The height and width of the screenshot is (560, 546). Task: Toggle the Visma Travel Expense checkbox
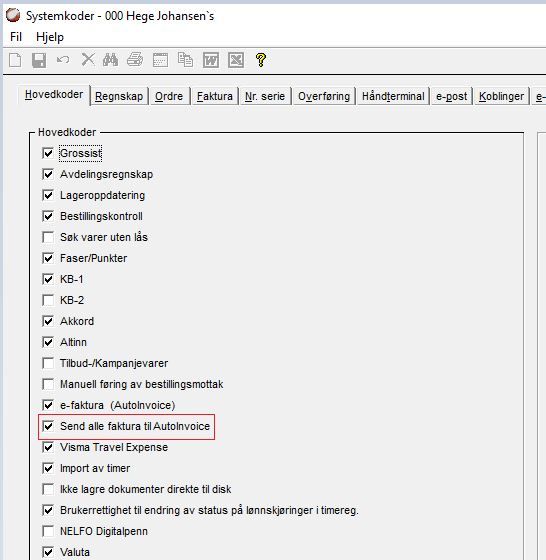48,447
